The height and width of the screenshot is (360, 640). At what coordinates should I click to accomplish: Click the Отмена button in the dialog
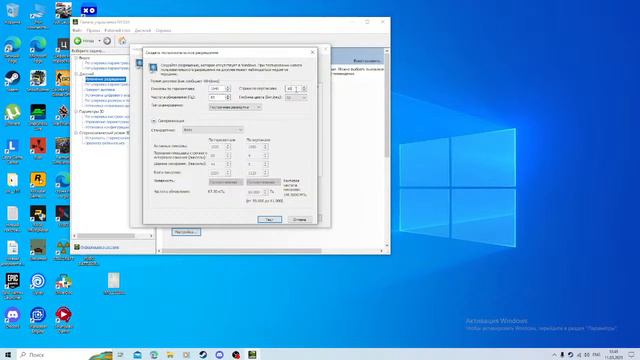(300, 220)
